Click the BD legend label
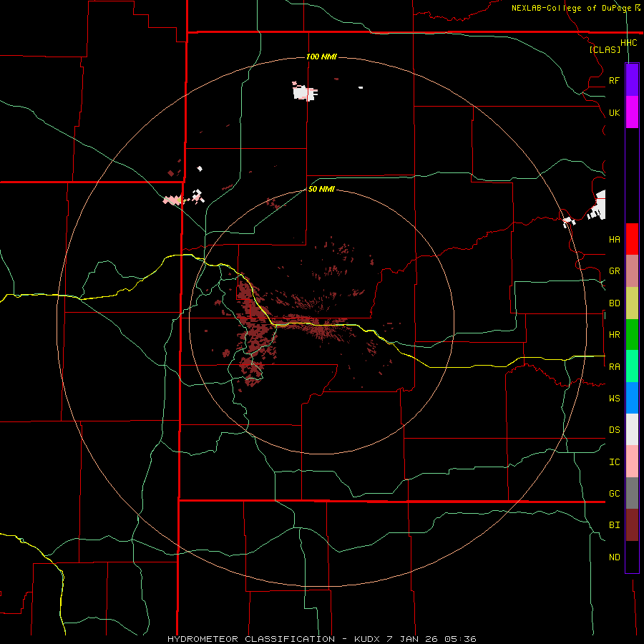This screenshot has width=644, height=644. pyautogui.click(x=615, y=303)
